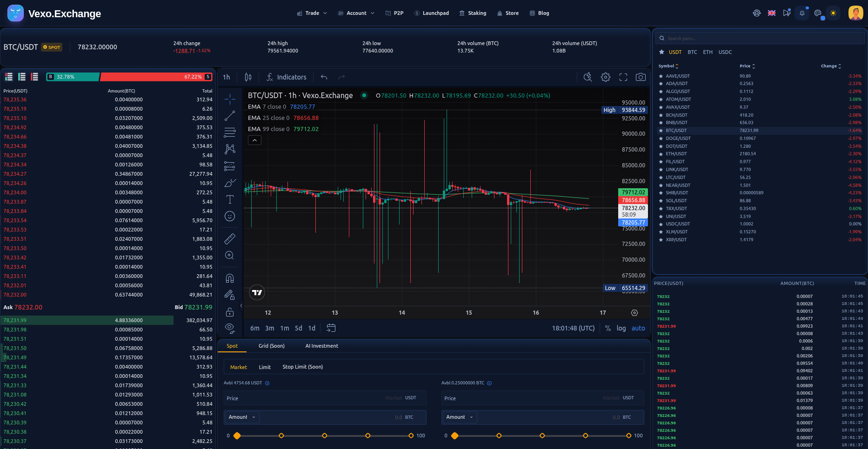Toggle percent scale on chart
The width and height of the screenshot is (868, 449).
[x=608, y=328]
